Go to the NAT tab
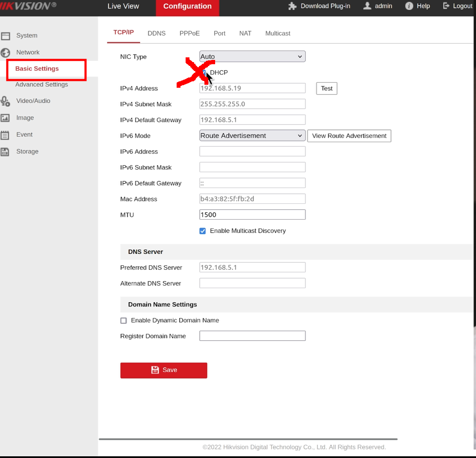The image size is (476, 458). pyautogui.click(x=245, y=33)
